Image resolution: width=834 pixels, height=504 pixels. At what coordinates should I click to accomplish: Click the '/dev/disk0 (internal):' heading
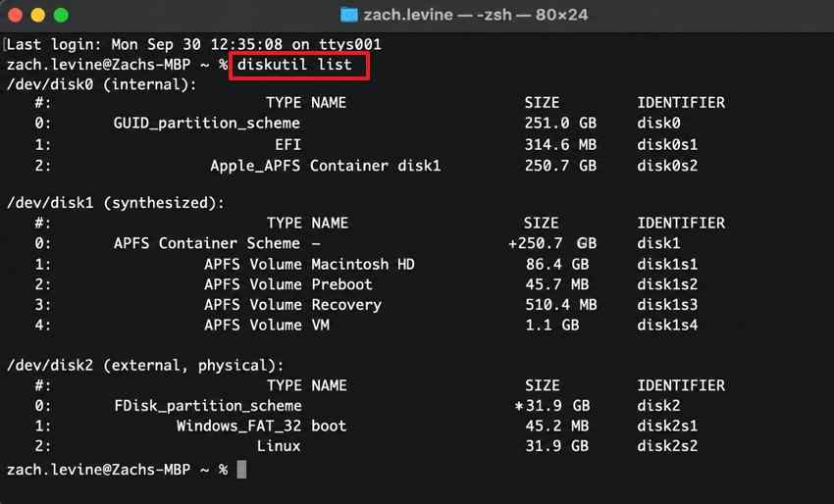coord(102,84)
